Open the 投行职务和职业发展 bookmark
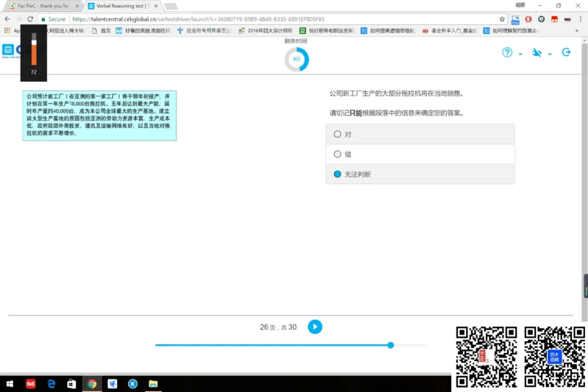This screenshot has width=588, height=392. (326, 30)
